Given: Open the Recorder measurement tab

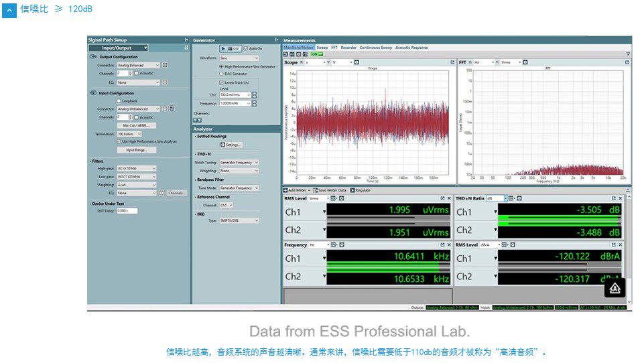Looking at the screenshot, I should tap(348, 48).
